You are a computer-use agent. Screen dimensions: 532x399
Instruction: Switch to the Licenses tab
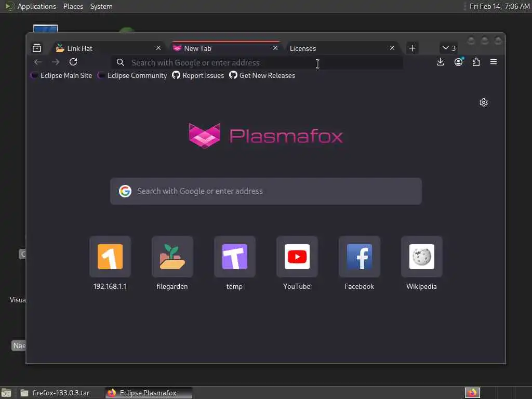click(x=342, y=48)
